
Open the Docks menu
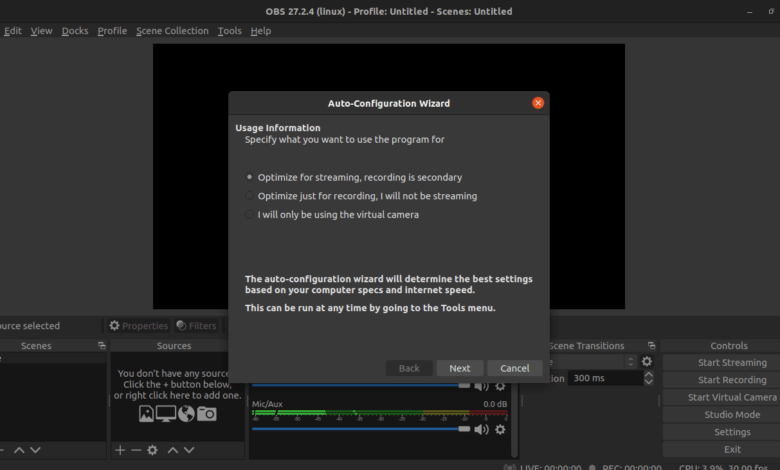(75, 31)
